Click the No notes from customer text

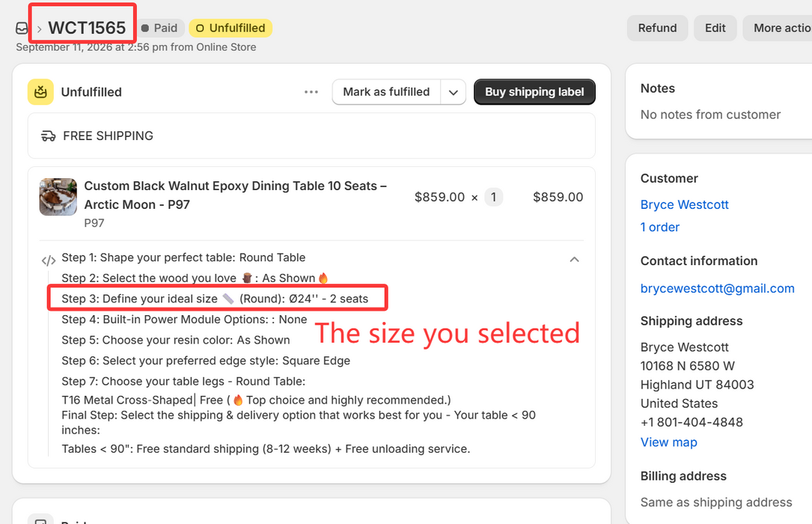710,115
